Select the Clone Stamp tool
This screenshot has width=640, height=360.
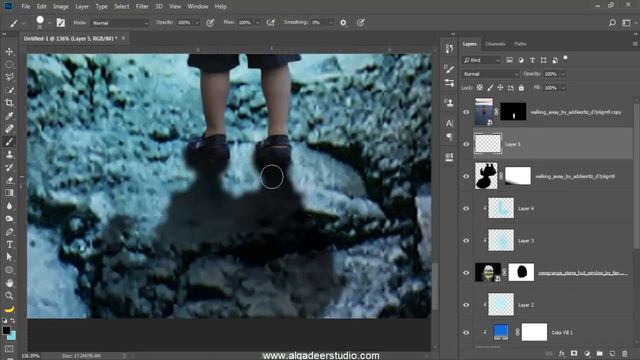(x=9, y=154)
